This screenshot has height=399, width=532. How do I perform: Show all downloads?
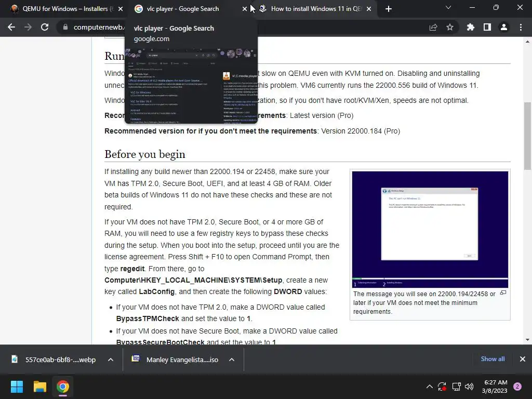493,359
